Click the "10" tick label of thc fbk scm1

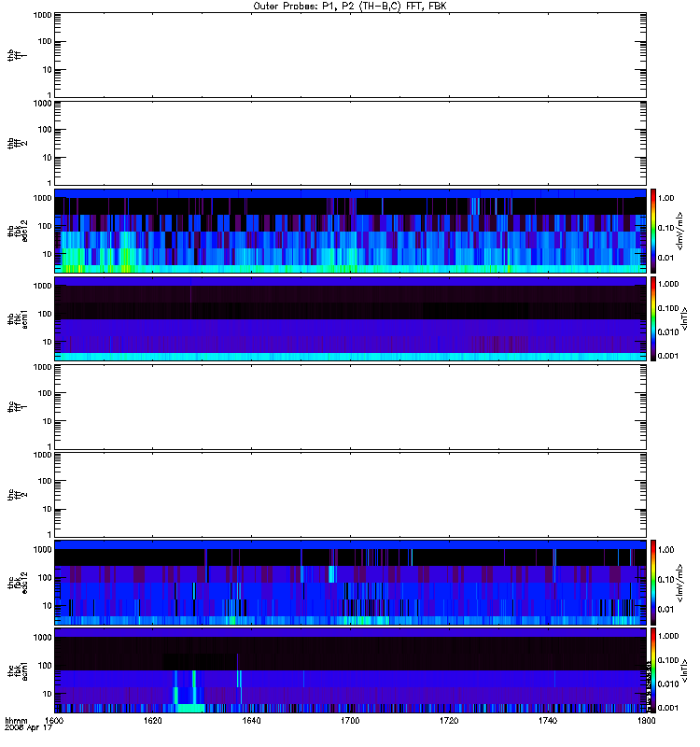(48, 694)
